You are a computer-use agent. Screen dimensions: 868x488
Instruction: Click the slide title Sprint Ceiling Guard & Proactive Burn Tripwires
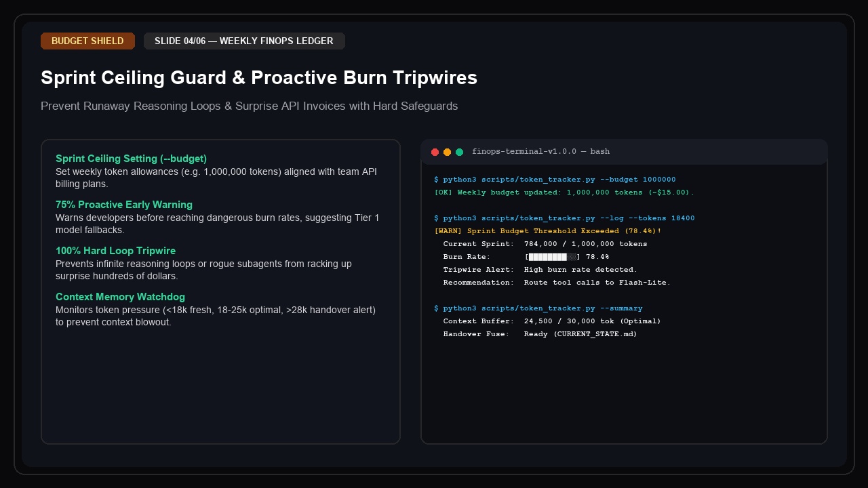click(x=259, y=77)
